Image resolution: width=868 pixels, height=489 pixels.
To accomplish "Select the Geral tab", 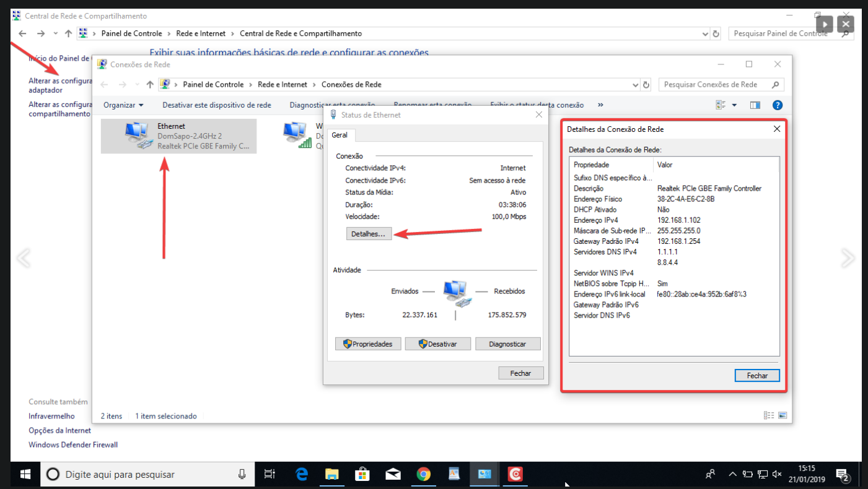I will click(x=340, y=135).
